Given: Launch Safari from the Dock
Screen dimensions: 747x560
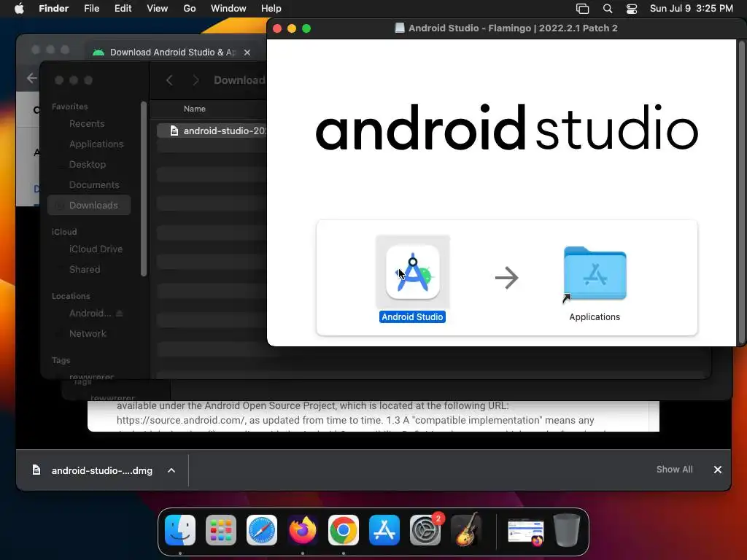Looking at the screenshot, I should point(262,530).
